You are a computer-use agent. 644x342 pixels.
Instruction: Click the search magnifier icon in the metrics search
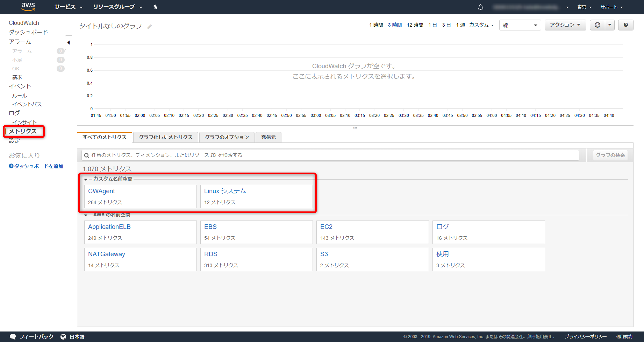87,155
